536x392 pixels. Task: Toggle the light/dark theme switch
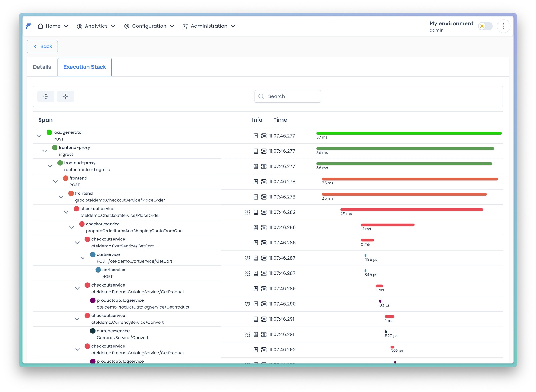[485, 26]
